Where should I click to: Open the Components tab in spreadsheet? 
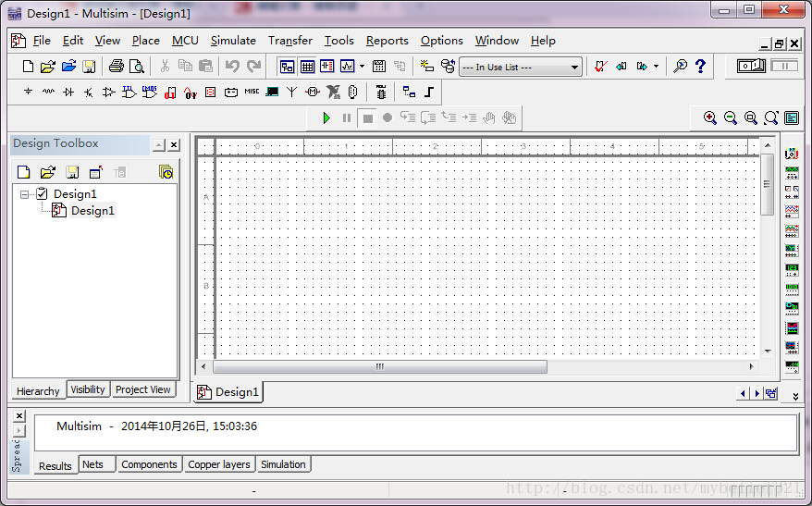point(149,464)
